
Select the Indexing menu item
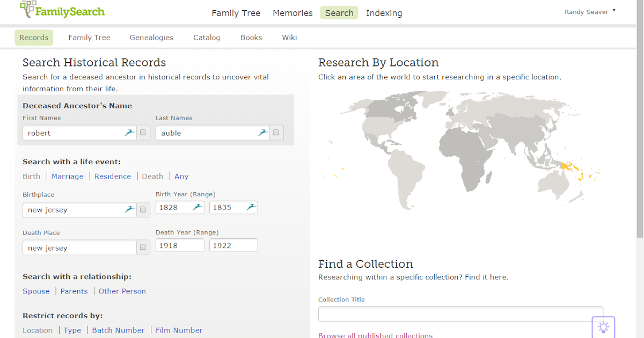384,13
